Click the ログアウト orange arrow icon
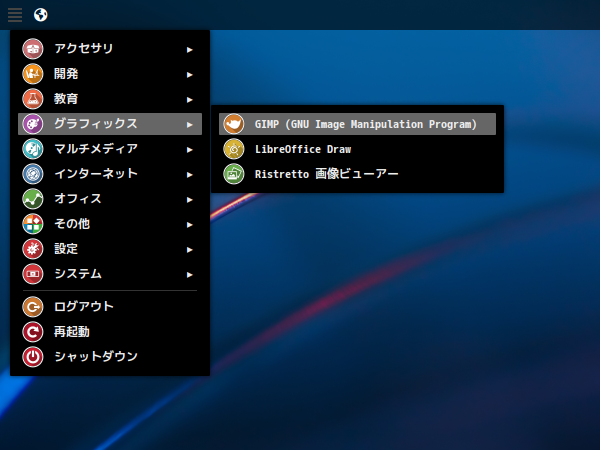The image size is (600, 450). (33, 307)
